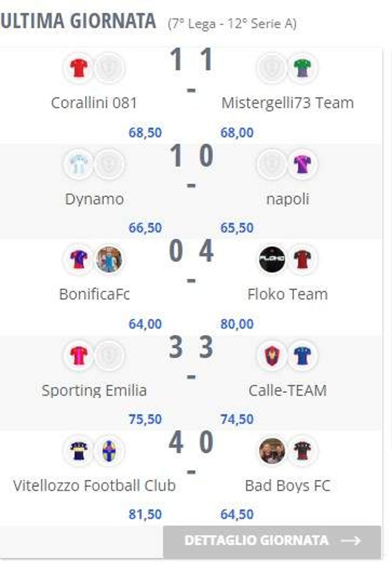Open the Dettaglio Giornata button
The height and width of the screenshot is (571, 392).
pyautogui.click(x=272, y=541)
